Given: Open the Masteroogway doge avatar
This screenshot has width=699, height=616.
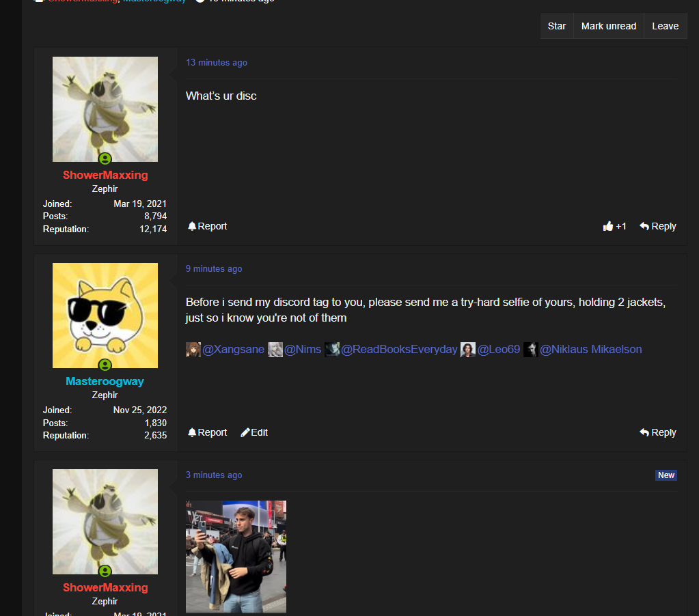Looking at the screenshot, I should [x=105, y=316].
